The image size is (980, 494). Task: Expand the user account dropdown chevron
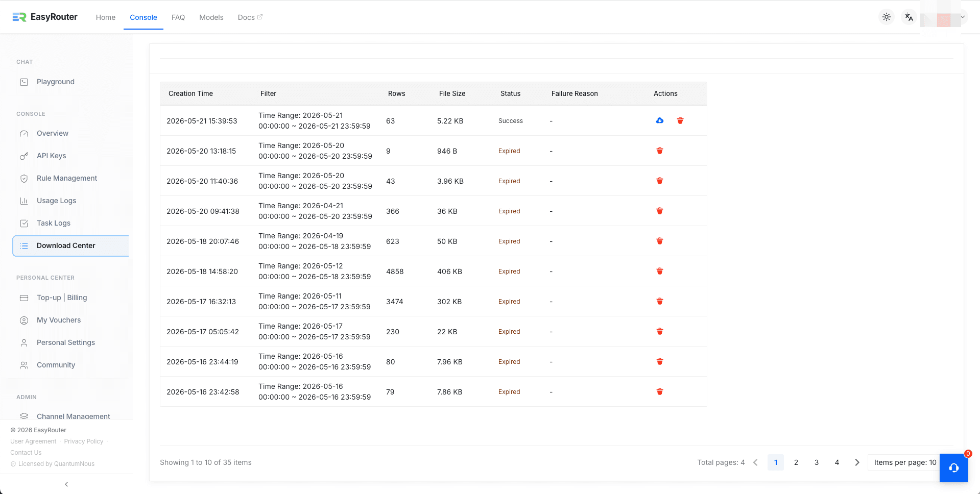(963, 17)
